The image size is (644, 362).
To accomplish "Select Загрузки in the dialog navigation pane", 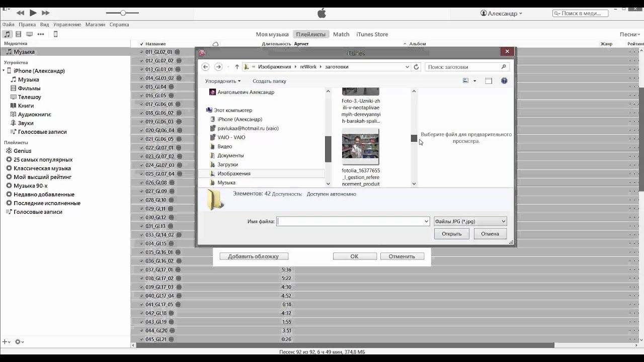I will 227,164.
